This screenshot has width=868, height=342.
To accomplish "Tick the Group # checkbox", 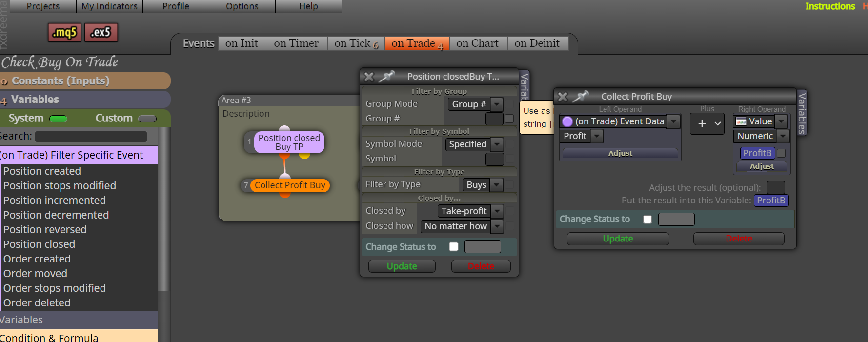I will (x=509, y=119).
